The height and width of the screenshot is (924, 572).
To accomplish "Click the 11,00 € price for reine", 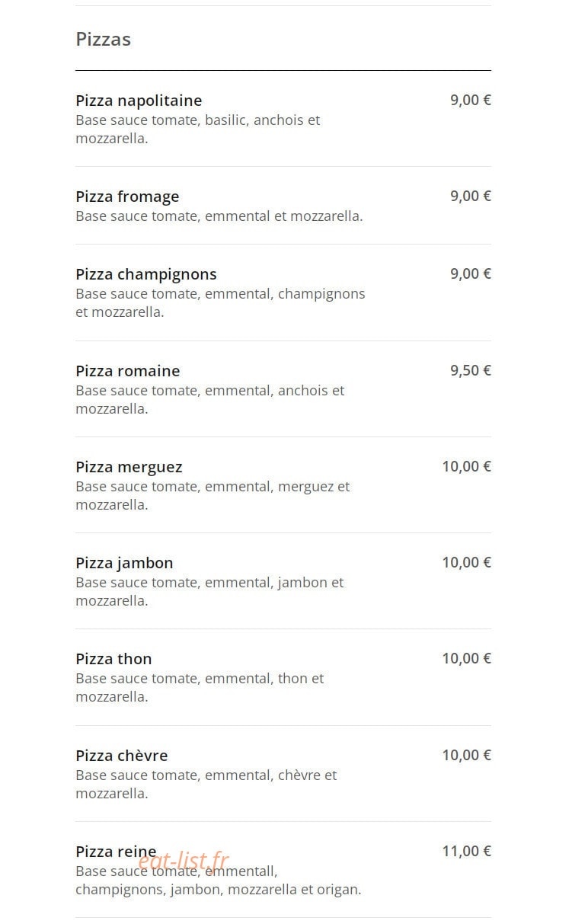I will [x=467, y=851].
